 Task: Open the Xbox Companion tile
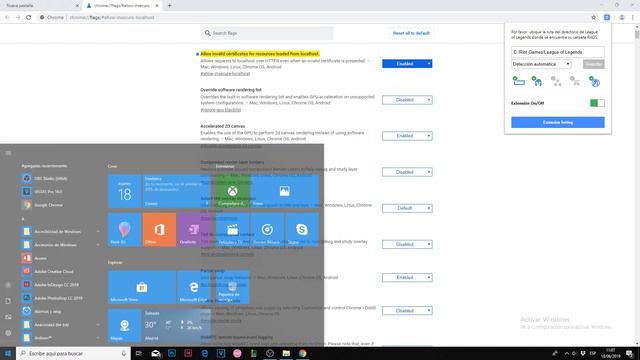(x=233, y=191)
